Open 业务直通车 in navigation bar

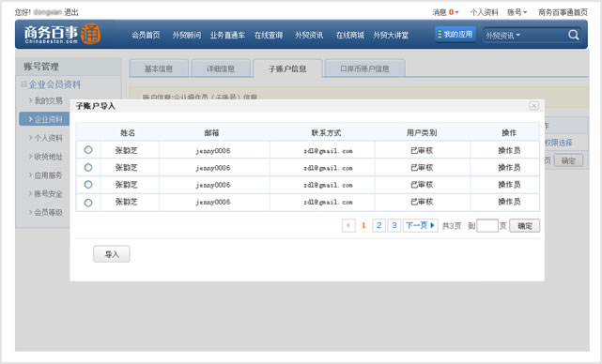tap(227, 35)
